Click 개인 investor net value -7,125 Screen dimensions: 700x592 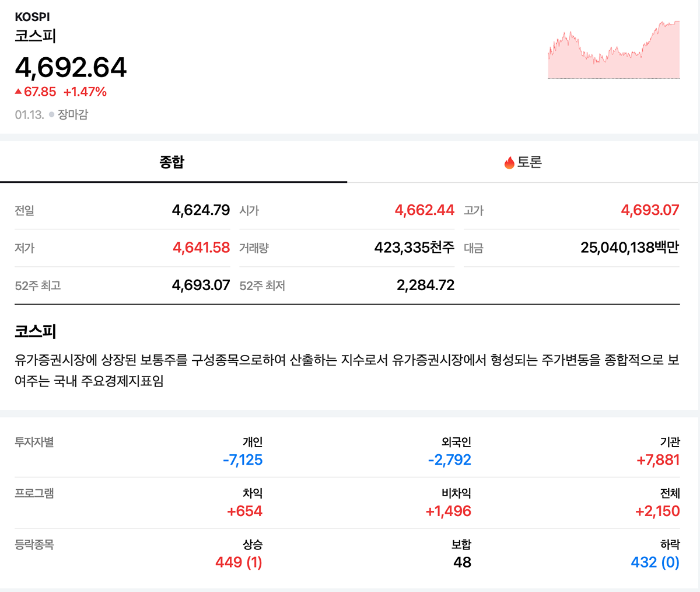pos(243,460)
